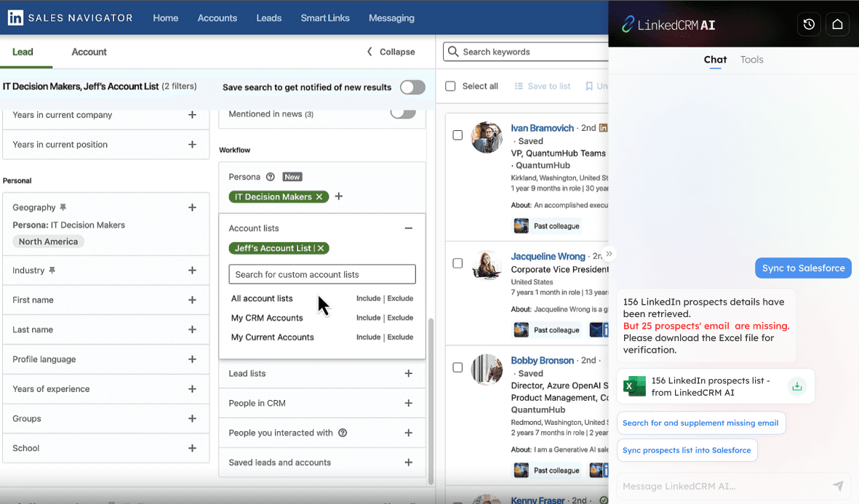This screenshot has height=504, width=859.
Task: Open Leads in the navigation bar
Action: tap(269, 18)
